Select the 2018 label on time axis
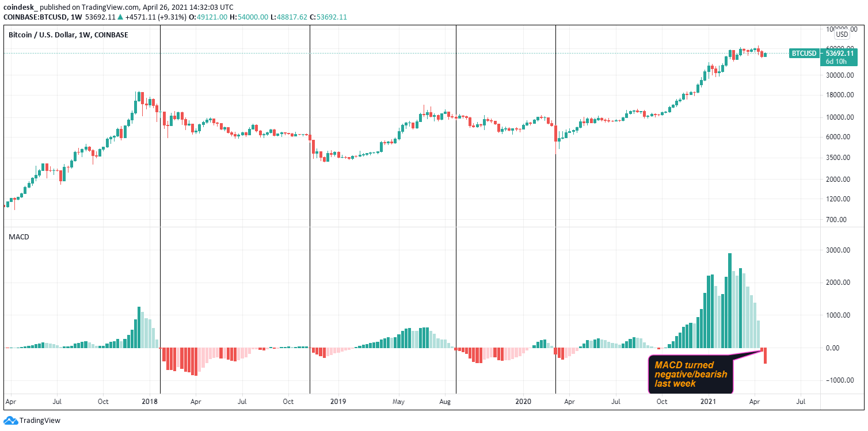This screenshot has height=431, width=868. point(150,401)
